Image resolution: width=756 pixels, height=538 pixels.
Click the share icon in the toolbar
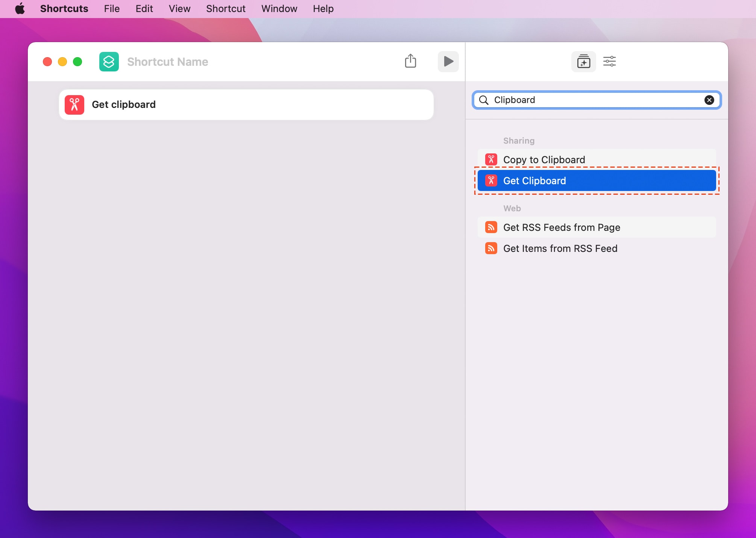tap(410, 61)
